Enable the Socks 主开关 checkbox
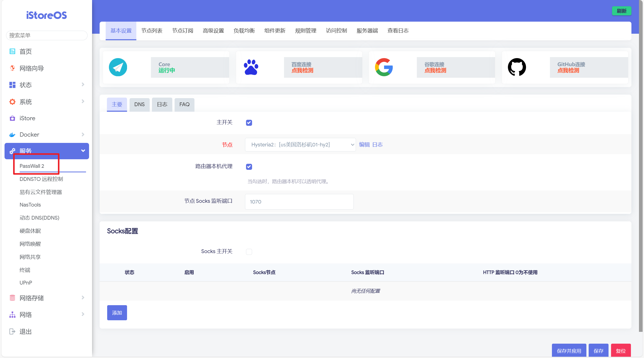Image resolution: width=644 pixels, height=358 pixels. pos(249,252)
